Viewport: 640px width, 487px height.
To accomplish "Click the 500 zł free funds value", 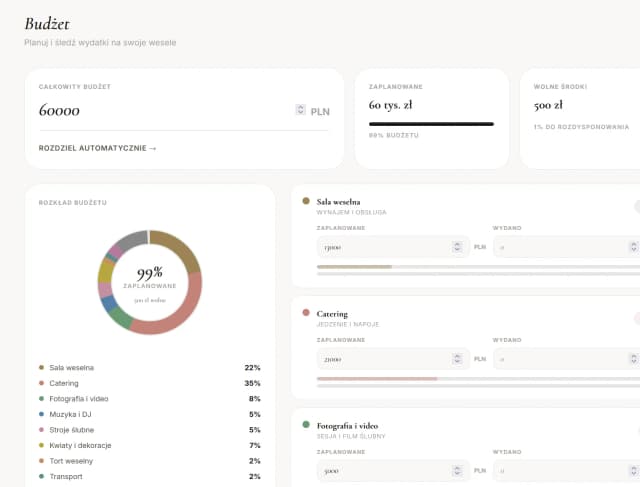I will pos(548,105).
